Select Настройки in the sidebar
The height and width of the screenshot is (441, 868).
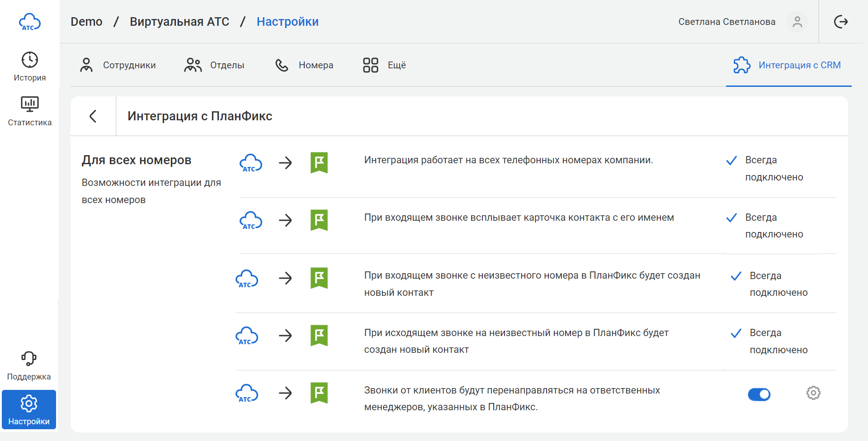[x=29, y=410]
